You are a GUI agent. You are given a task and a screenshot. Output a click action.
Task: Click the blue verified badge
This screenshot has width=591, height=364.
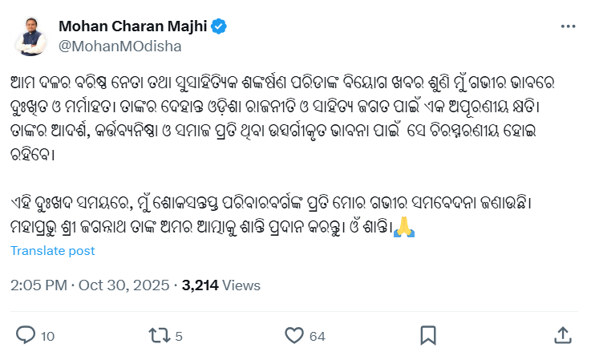(219, 26)
